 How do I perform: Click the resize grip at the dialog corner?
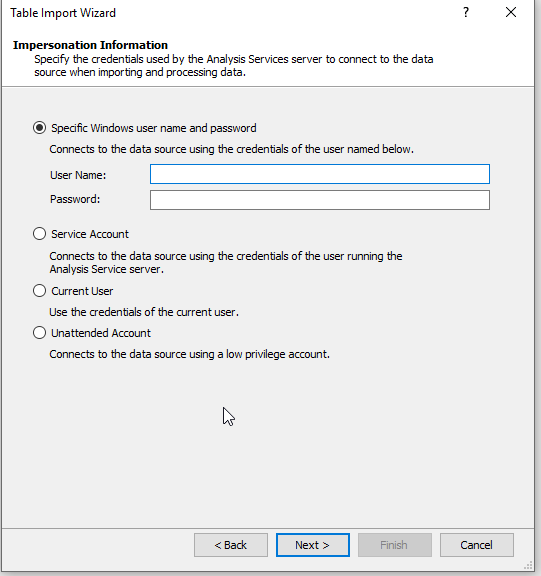528,565
